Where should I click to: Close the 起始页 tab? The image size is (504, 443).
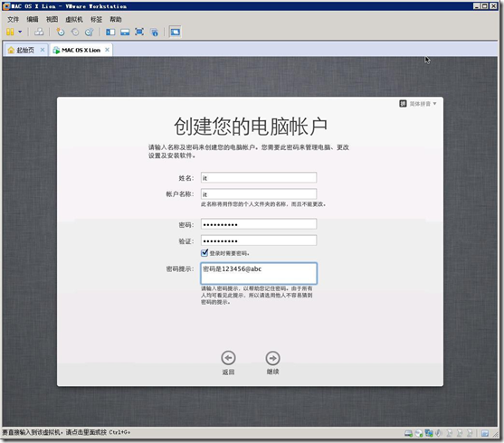click(x=43, y=50)
